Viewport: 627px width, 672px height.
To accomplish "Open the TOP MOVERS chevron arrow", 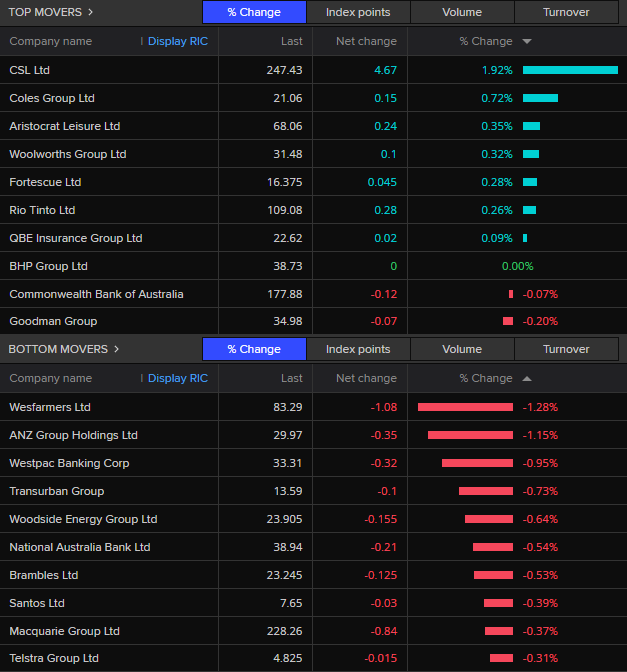I will click(90, 12).
